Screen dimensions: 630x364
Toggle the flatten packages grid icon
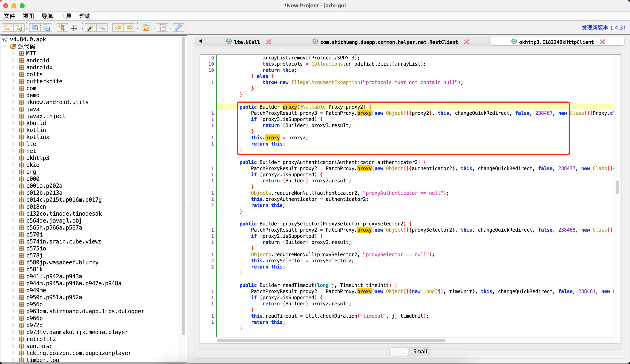[x=74, y=27]
